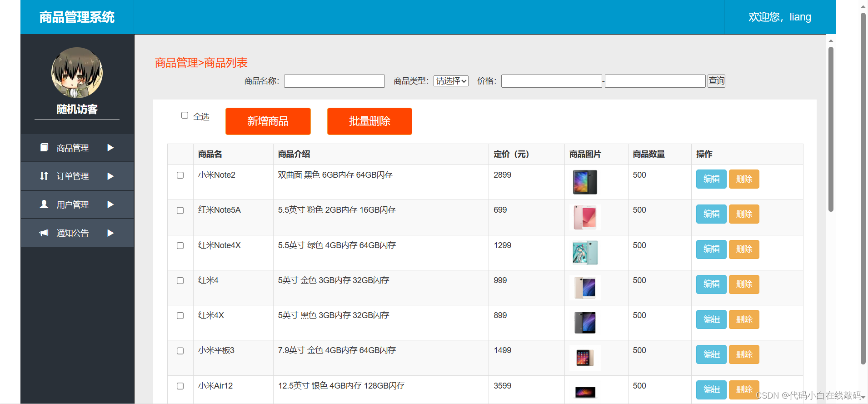Click the inner panel scroll-up arrow

coord(831,41)
